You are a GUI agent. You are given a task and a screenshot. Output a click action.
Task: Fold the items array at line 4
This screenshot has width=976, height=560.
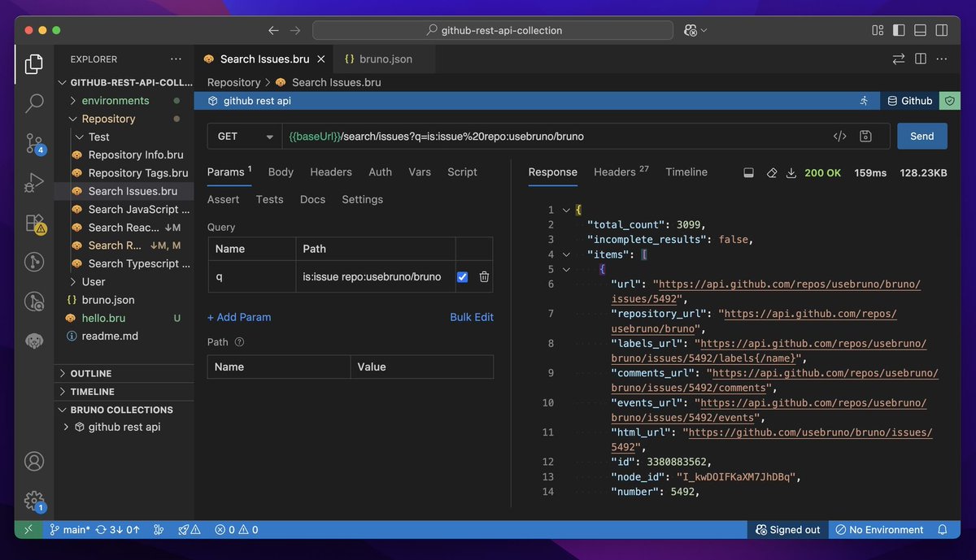[x=567, y=254]
